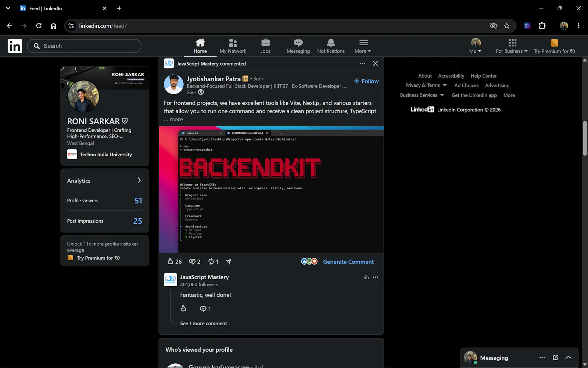This screenshot has width=588, height=368.
Task: Open post options three-dot menu
Action: tap(362, 63)
